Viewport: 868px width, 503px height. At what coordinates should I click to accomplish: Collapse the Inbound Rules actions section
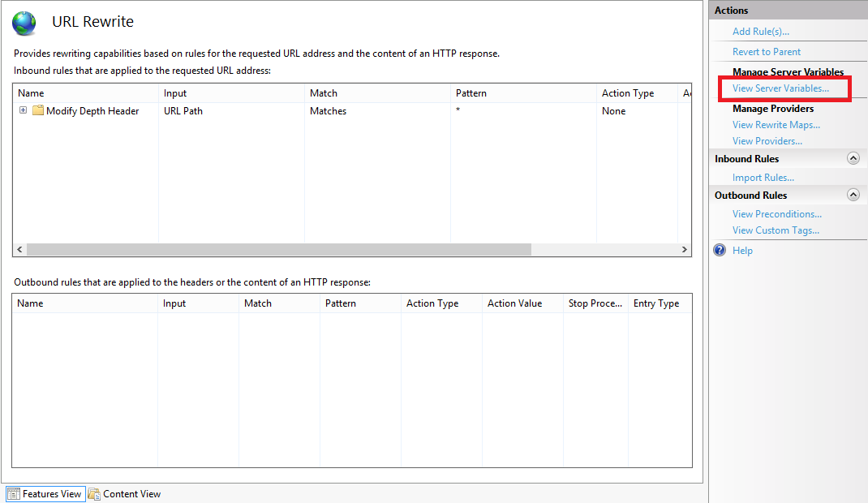[853, 159]
